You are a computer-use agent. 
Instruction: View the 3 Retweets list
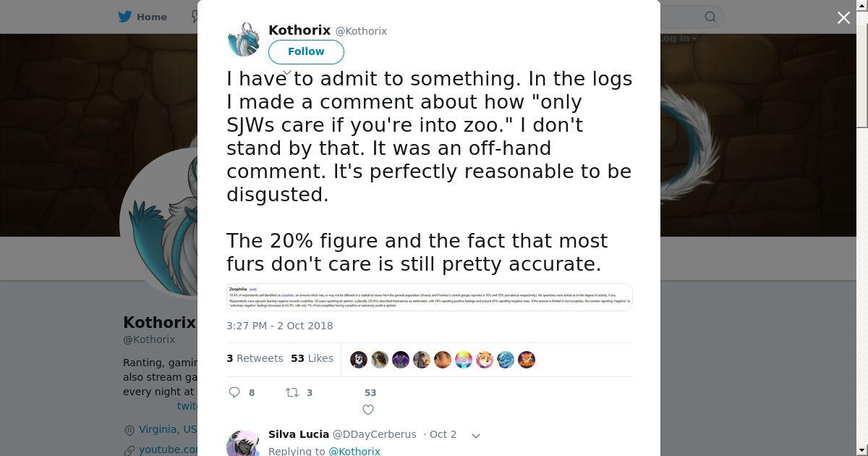255,358
